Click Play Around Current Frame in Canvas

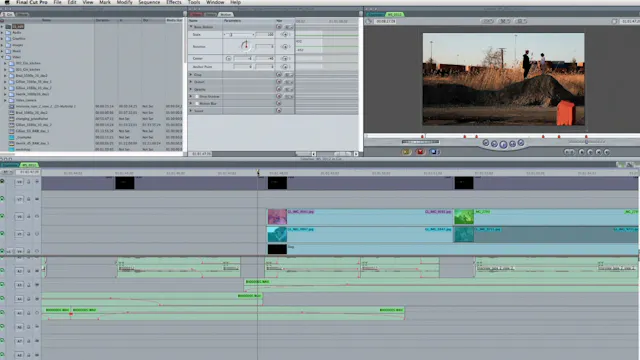coord(512,144)
